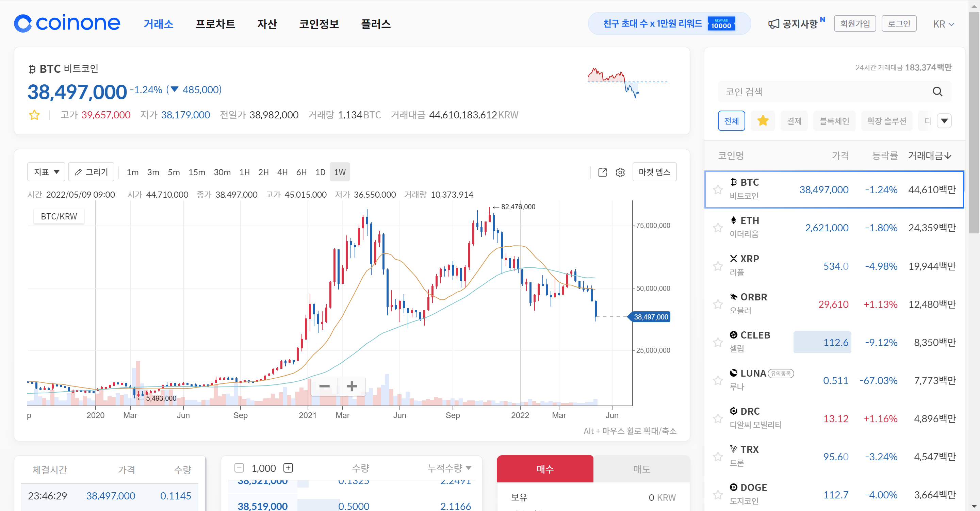The width and height of the screenshot is (980, 511).
Task: Click the 그리기 draw button
Action: [91, 172]
